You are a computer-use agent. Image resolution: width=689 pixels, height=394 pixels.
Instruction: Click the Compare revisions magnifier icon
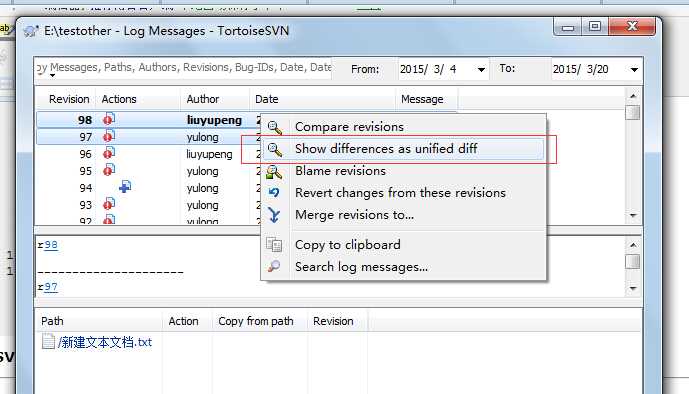click(x=275, y=127)
